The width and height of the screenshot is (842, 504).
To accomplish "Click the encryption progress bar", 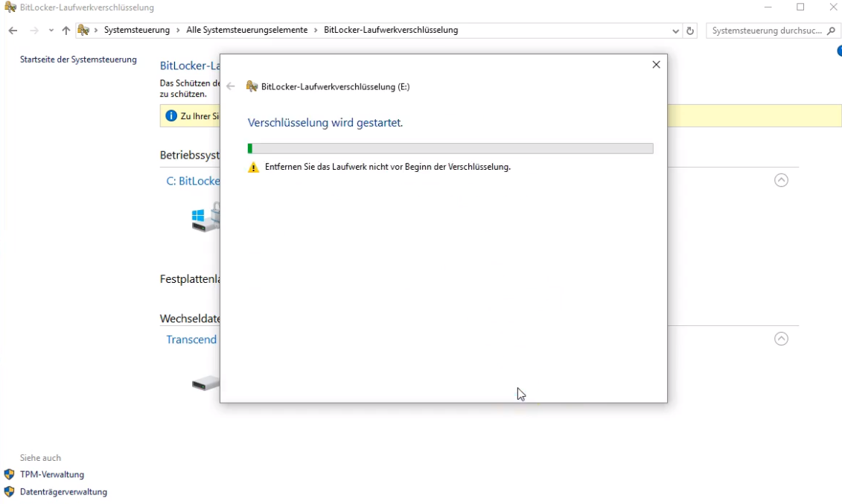I will tap(450, 149).
